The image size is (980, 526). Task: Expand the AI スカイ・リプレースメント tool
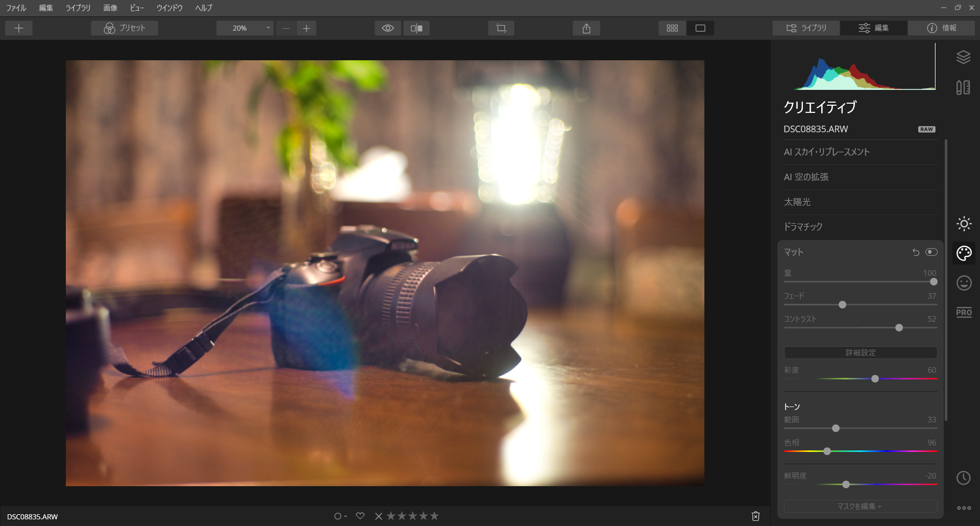(826, 152)
